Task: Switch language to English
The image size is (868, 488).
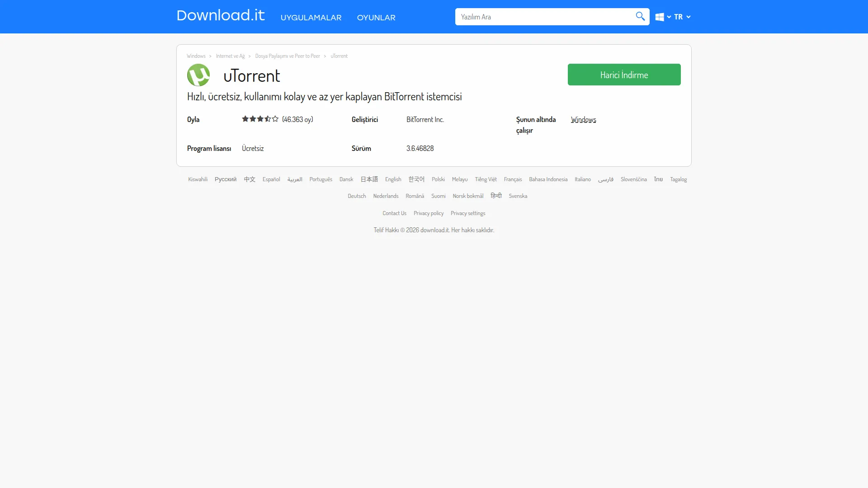Action: pos(393,179)
